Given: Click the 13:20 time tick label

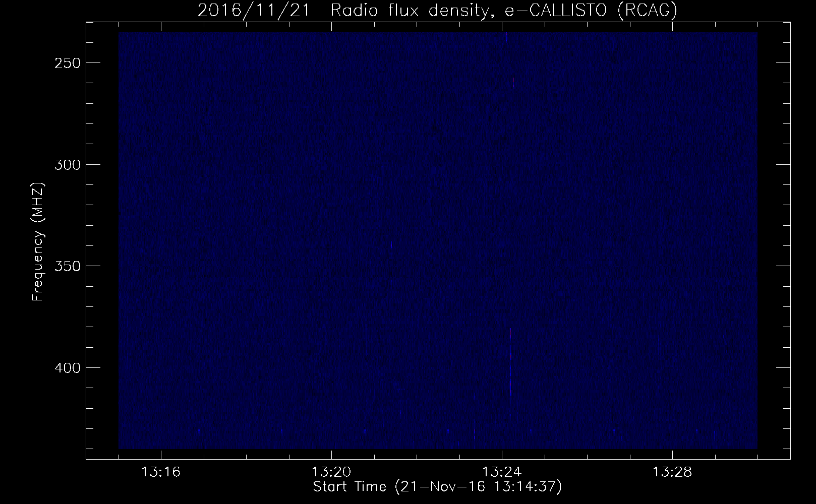Looking at the screenshot, I should pyautogui.click(x=331, y=472).
